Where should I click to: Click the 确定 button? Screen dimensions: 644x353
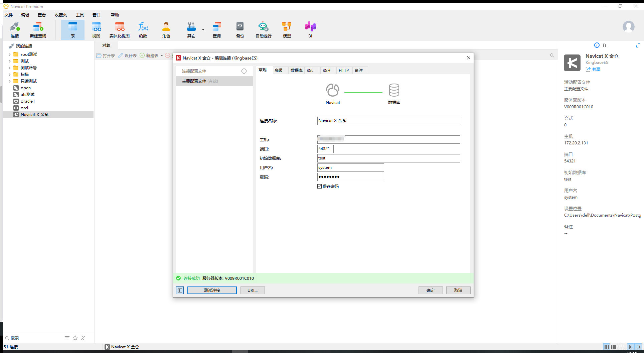point(431,290)
